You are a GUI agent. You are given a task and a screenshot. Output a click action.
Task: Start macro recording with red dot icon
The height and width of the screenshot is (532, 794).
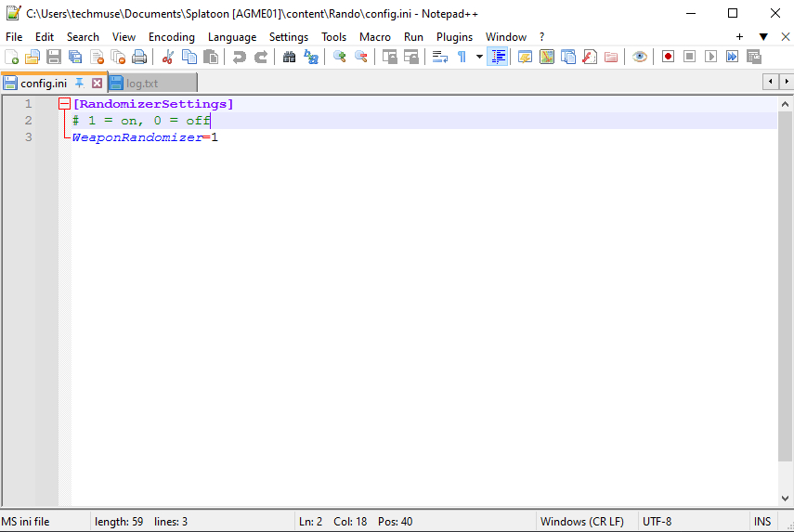point(668,57)
